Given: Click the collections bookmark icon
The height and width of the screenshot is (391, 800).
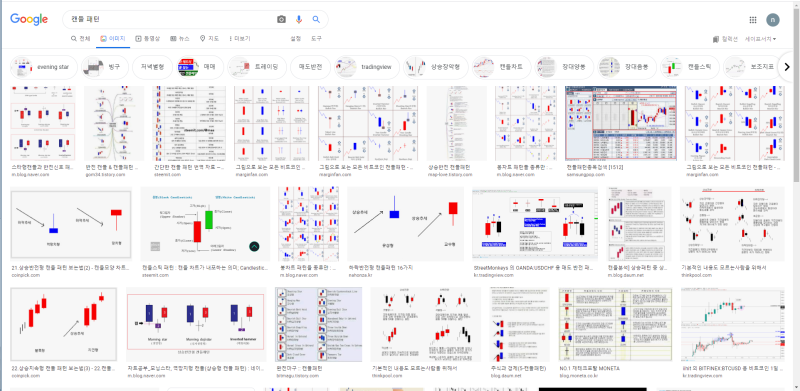Looking at the screenshot, I should [x=716, y=39].
